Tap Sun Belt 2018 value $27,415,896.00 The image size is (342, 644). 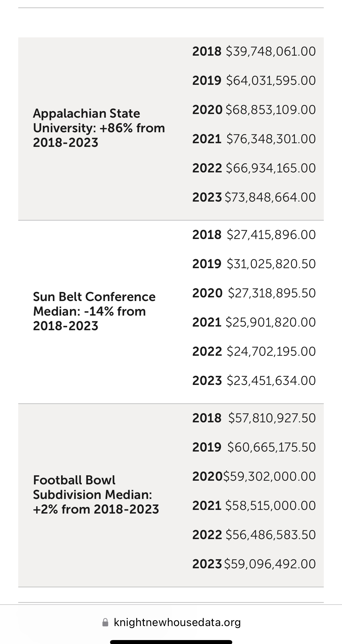[271, 235]
